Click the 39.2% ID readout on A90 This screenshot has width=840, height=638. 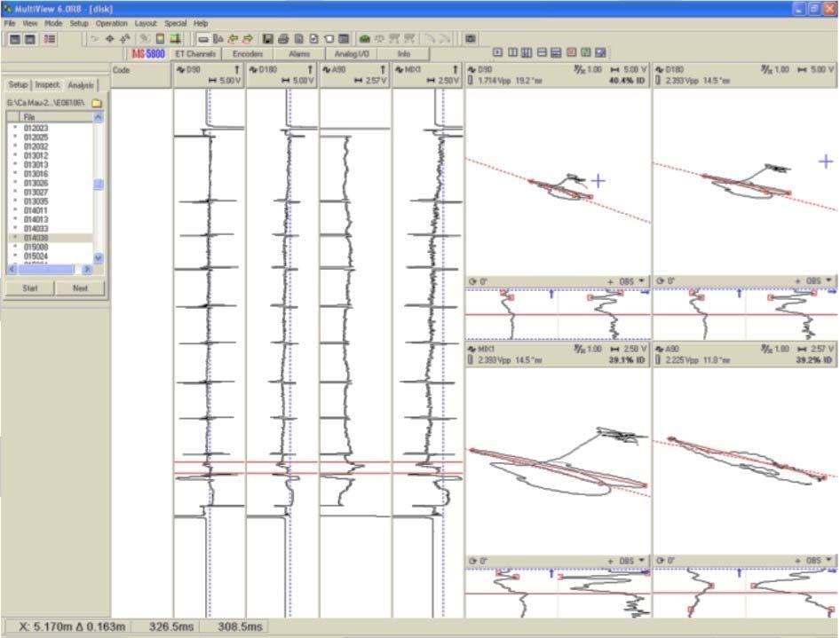coord(813,359)
